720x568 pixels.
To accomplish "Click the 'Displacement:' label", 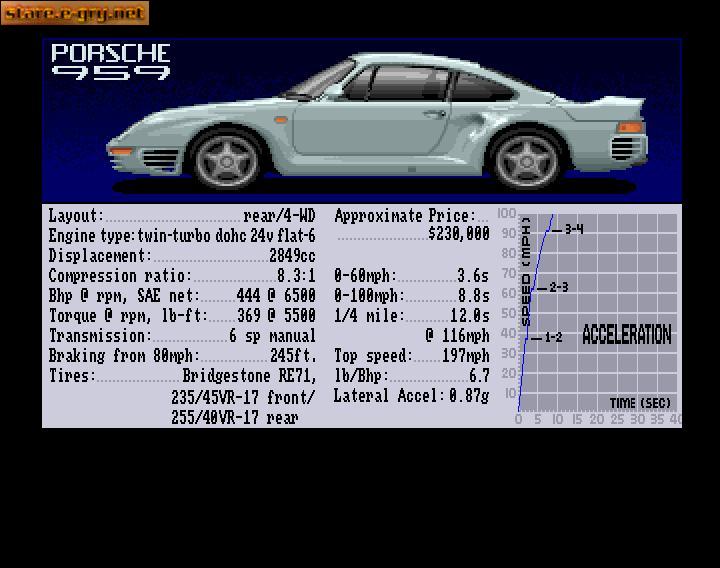I will point(100,255).
